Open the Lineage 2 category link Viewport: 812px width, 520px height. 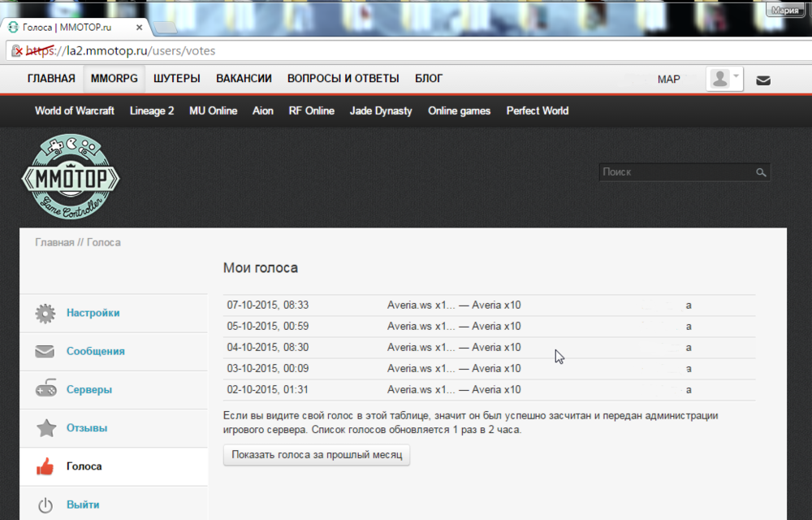152,110
